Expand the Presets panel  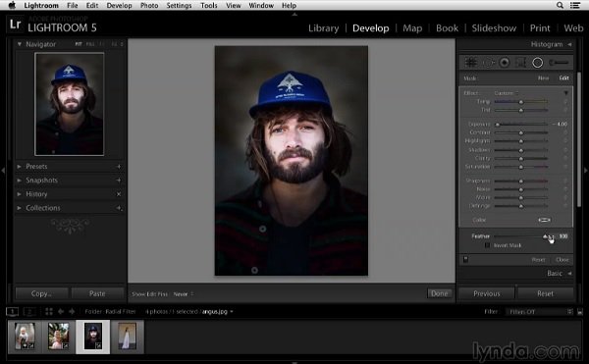coord(20,167)
